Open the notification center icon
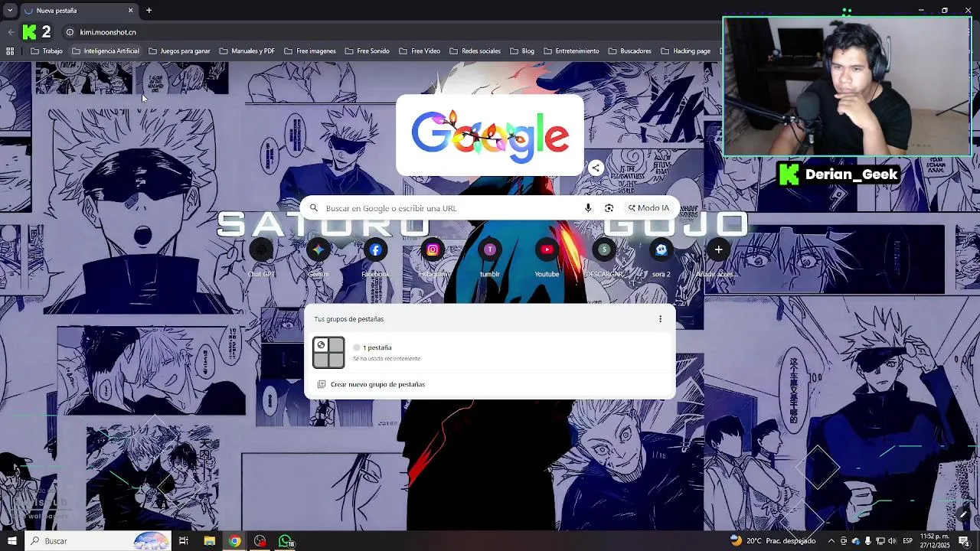 [x=964, y=541]
